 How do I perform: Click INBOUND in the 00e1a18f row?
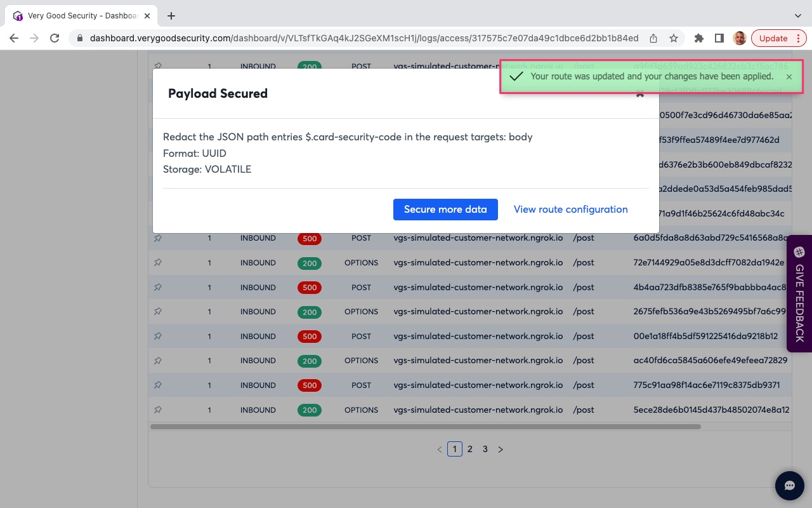click(x=258, y=337)
